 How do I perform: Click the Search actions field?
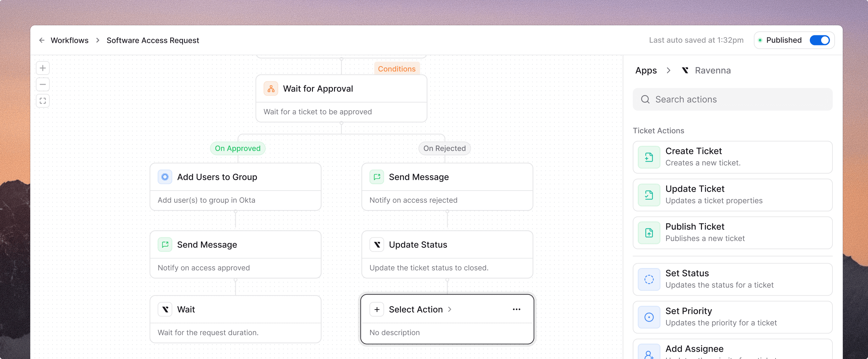click(732, 99)
